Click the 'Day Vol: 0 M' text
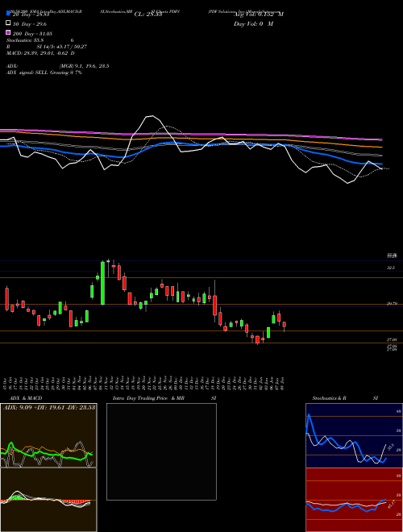 pyautogui.click(x=254, y=23)
